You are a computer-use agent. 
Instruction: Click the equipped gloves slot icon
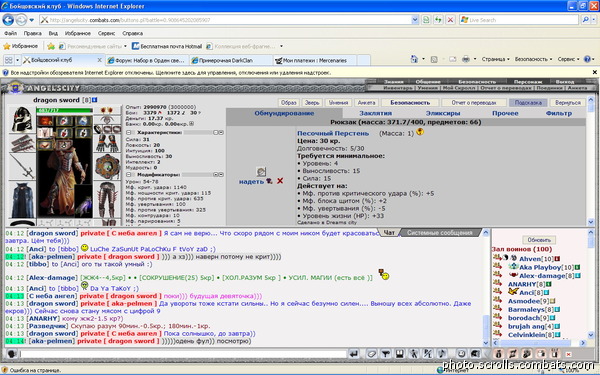[107, 144]
